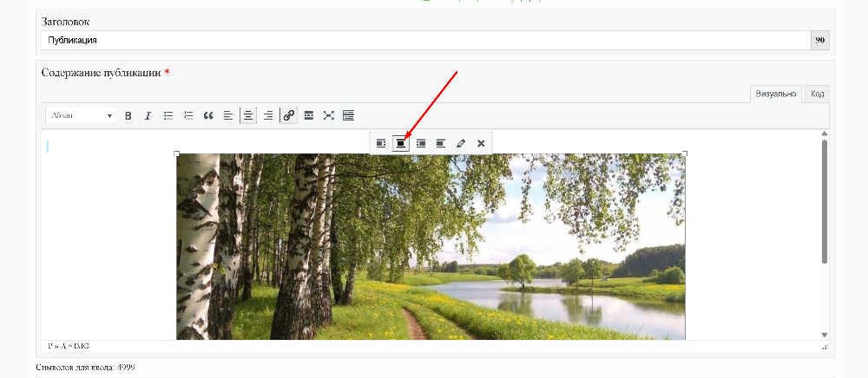The image size is (868, 378).
Task: Insert a numbered list
Action: [x=188, y=115]
